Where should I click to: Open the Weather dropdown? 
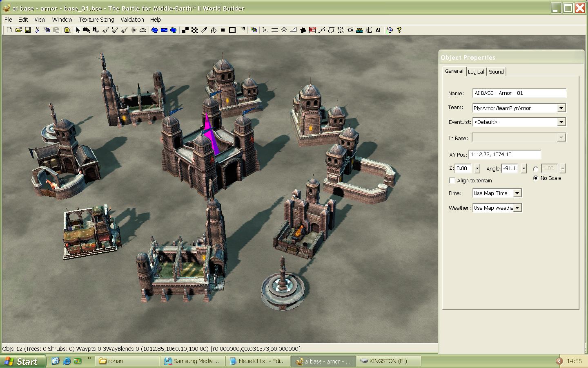pyautogui.click(x=517, y=208)
